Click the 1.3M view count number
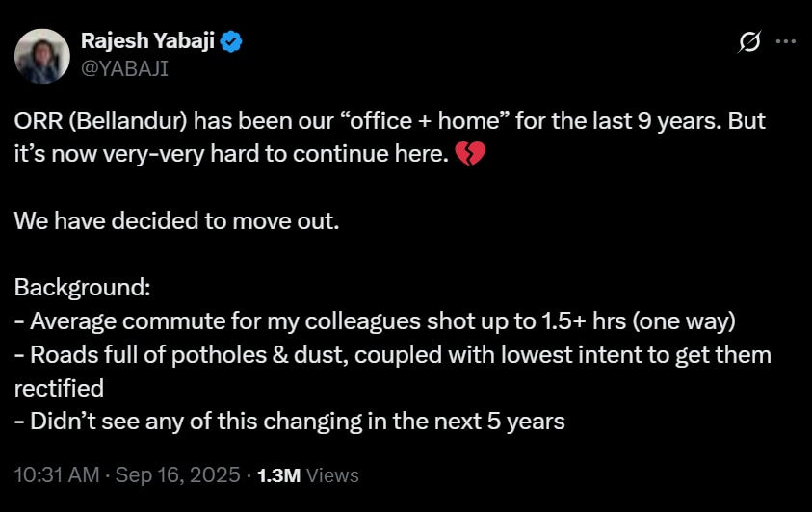812x512 pixels. pyautogui.click(x=279, y=475)
